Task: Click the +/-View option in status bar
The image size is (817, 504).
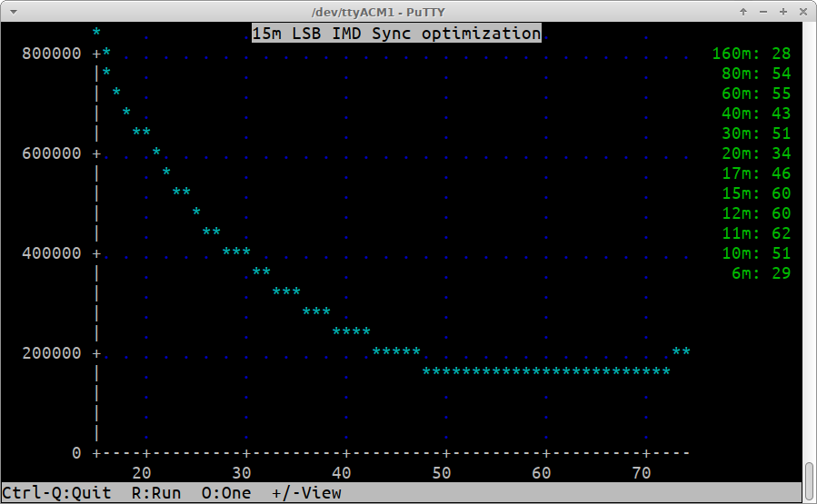Action: tap(306, 493)
